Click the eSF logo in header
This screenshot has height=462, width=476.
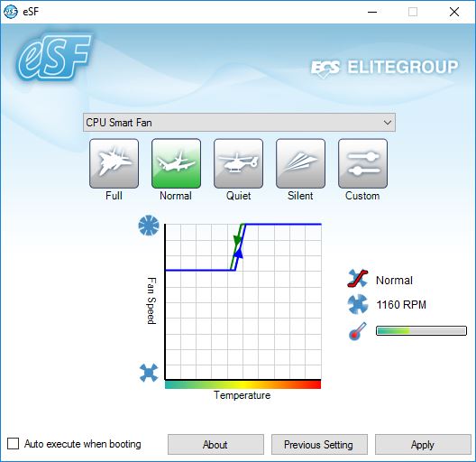click(x=55, y=57)
